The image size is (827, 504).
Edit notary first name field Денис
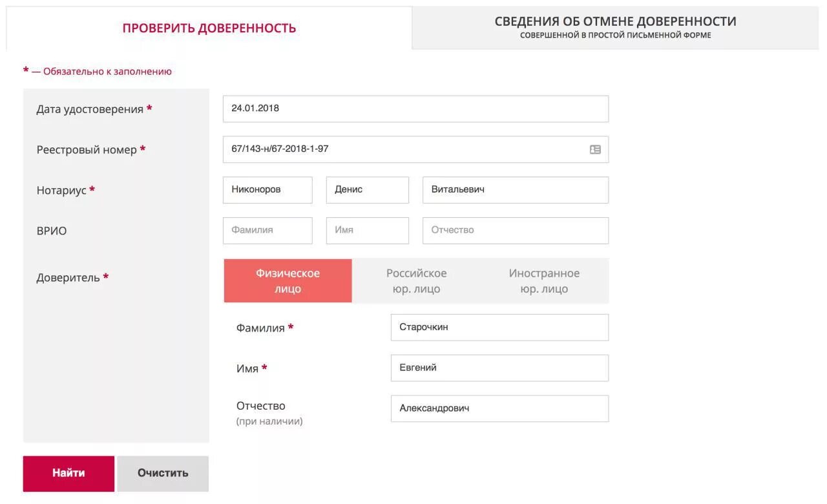point(367,190)
